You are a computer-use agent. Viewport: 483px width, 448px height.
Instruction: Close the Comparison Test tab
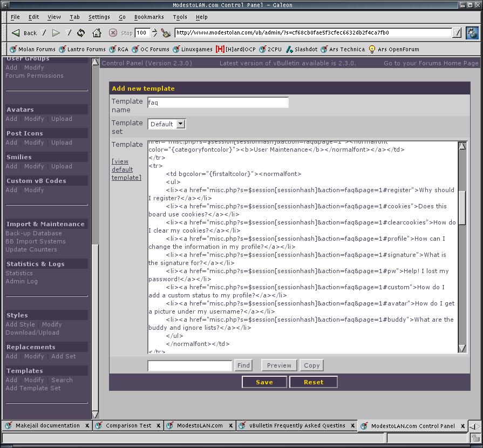(158, 426)
